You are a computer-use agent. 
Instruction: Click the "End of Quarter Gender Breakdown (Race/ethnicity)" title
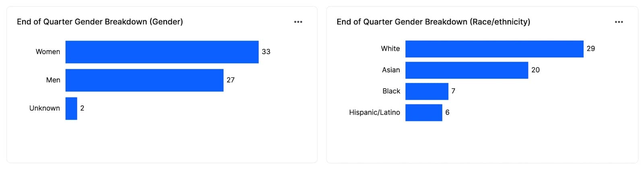[x=433, y=22]
